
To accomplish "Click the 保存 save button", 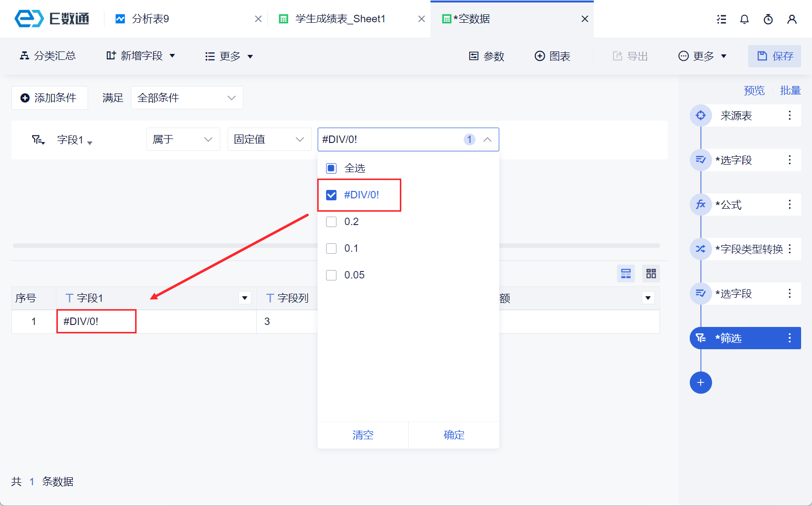I will pyautogui.click(x=775, y=56).
